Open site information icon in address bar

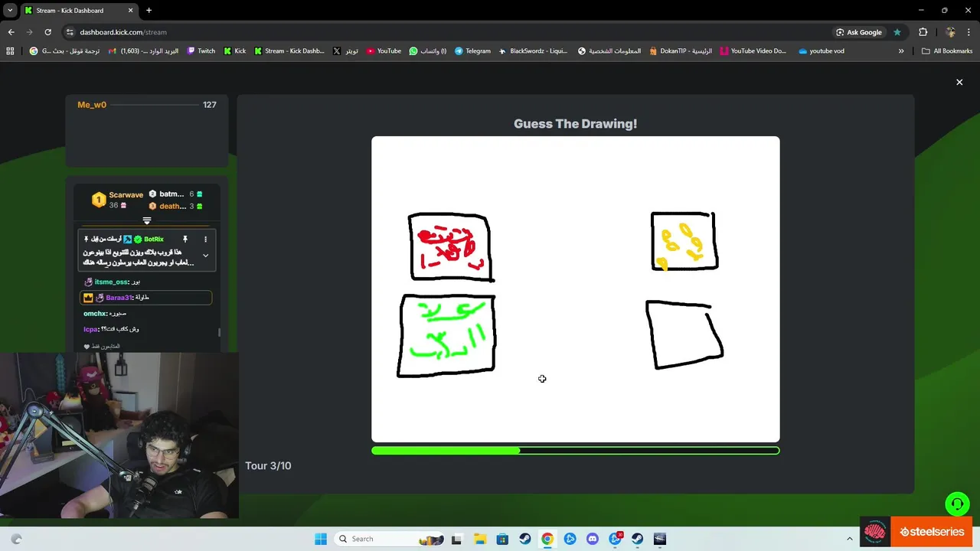point(70,32)
